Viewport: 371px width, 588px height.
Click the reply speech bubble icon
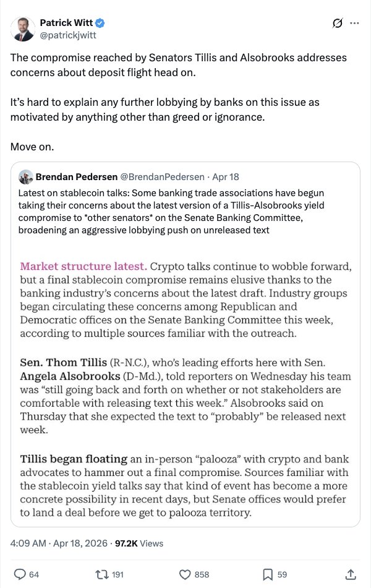(19, 574)
